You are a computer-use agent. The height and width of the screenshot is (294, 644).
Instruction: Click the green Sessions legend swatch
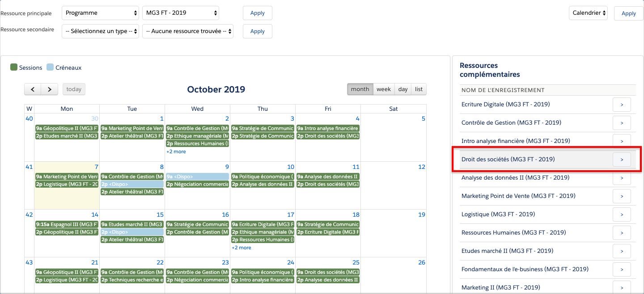tap(14, 67)
